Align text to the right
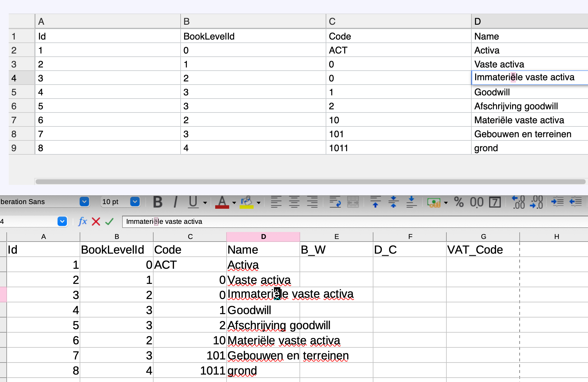Viewport: 588px width, 382px height. [312, 202]
